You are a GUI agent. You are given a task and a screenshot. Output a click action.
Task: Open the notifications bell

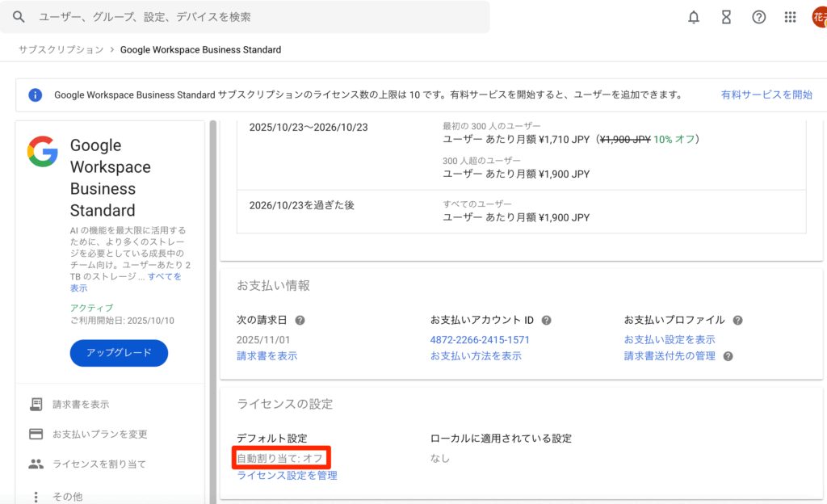[694, 17]
